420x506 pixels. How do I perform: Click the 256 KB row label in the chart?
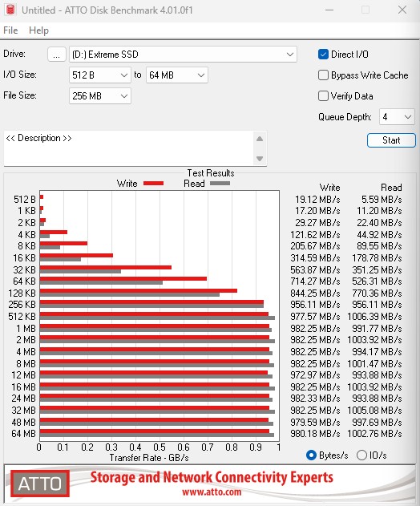tap(22, 305)
